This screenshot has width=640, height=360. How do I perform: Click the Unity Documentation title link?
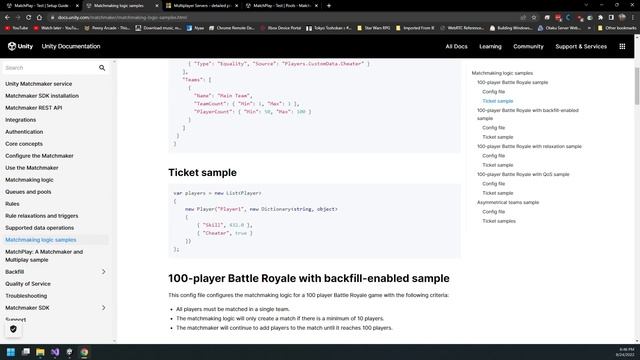pos(71,47)
